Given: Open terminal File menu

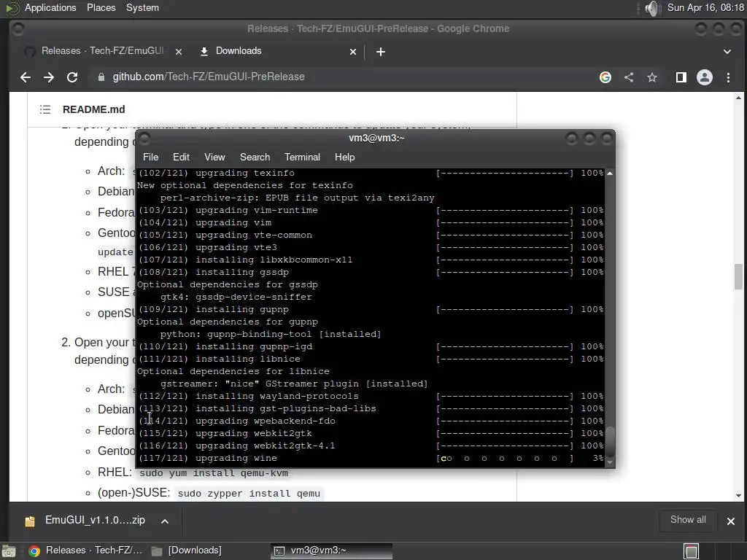Looking at the screenshot, I should pos(150,157).
